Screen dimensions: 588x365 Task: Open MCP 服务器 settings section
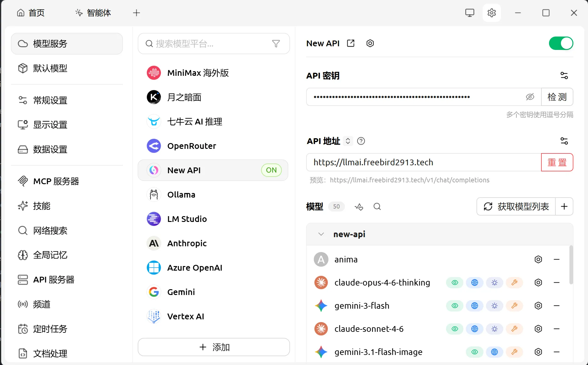coord(67,181)
